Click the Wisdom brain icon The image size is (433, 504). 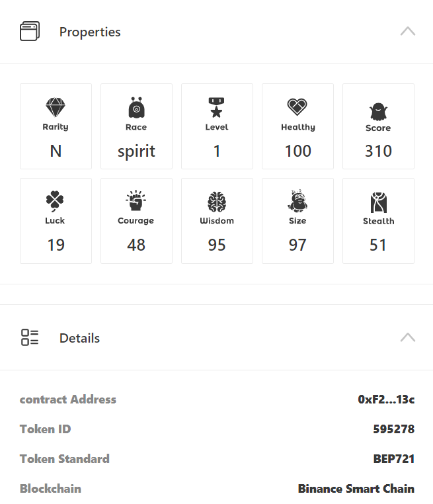point(217,201)
